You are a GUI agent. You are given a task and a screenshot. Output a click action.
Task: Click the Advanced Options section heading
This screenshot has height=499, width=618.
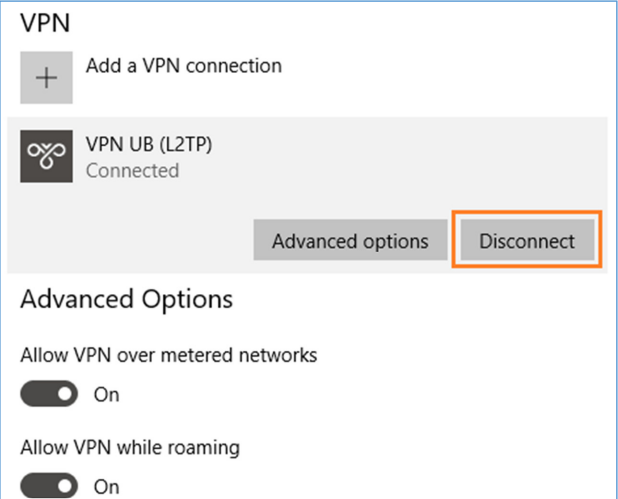[x=127, y=299]
